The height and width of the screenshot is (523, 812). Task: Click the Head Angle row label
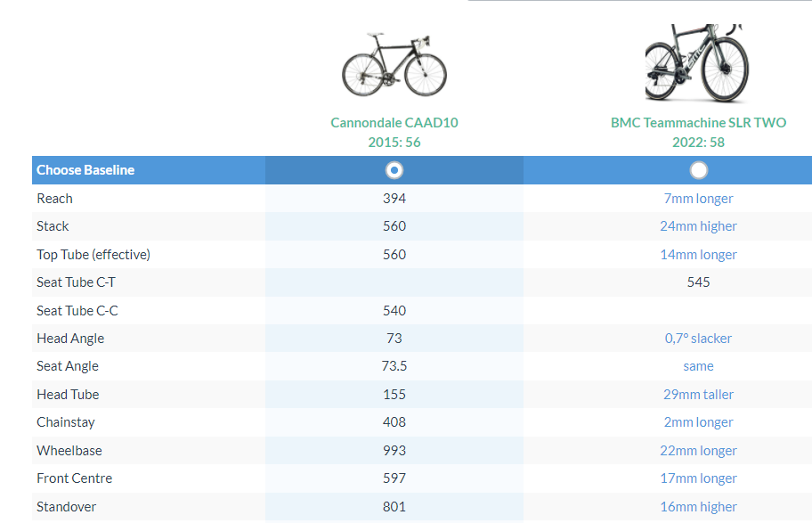(x=70, y=339)
